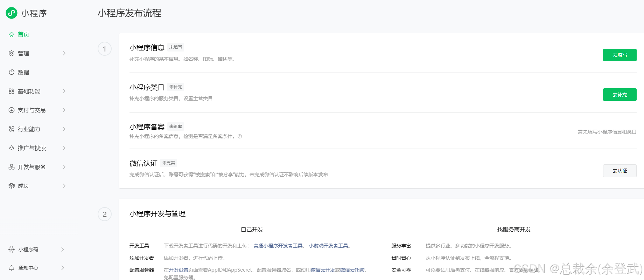The width and height of the screenshot is (644, 280).
Task: Click the green 去补充 button
Action: 619,95
